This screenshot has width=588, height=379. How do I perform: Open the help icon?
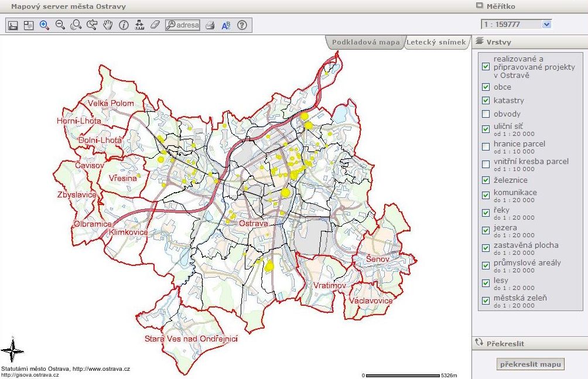242,25
